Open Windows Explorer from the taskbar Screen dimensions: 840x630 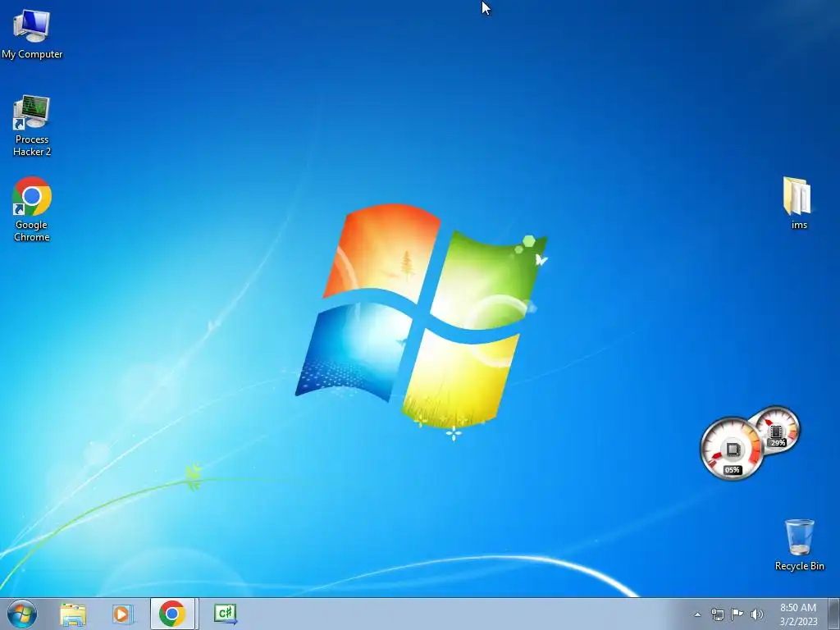[73, 614]
